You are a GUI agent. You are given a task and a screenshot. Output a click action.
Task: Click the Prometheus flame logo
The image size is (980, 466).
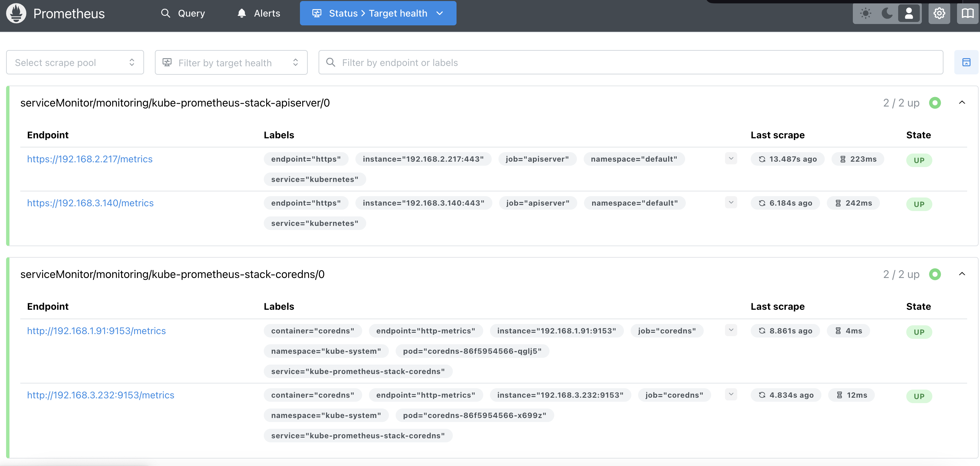click(16, 13)
